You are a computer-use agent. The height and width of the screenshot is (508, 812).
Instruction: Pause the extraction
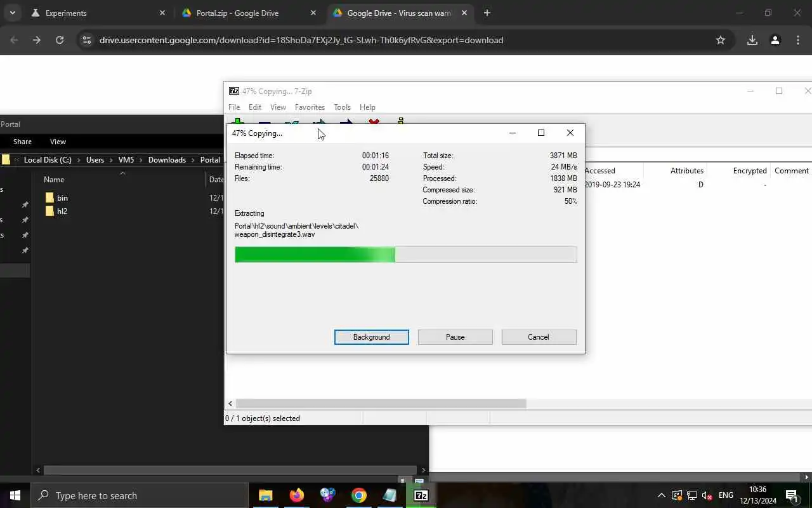pyautogui.click(x=455, y=337)
